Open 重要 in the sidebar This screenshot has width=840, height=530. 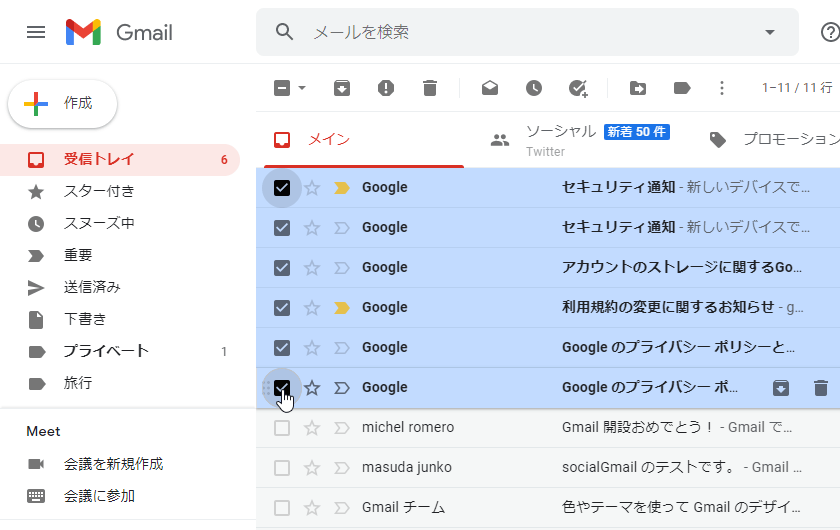click(120, 255)
